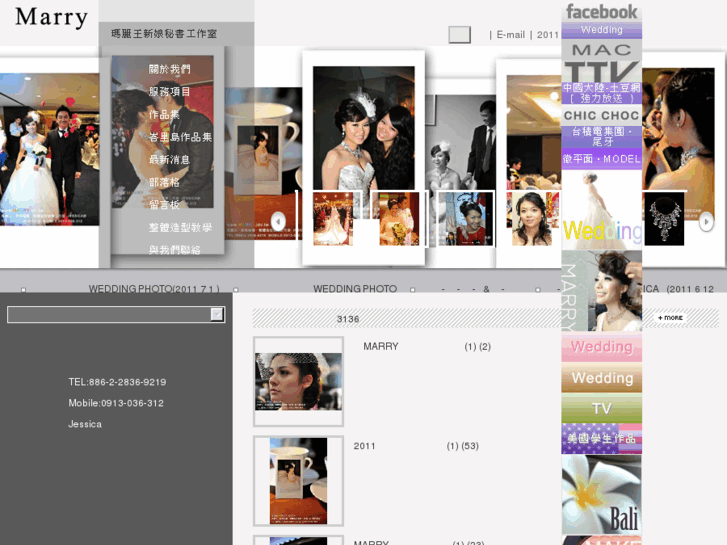Open the 中國大陸-土豆網 banner

[602, 93]
